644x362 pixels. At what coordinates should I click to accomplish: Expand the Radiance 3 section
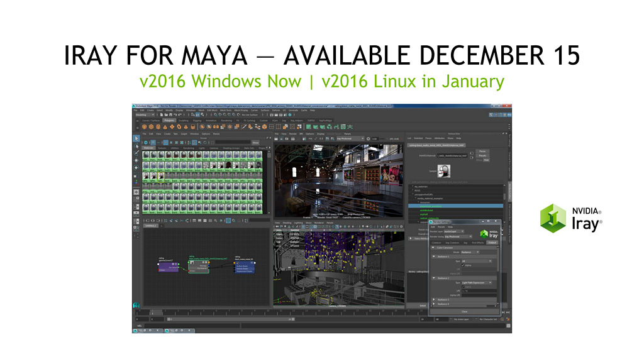434,300
